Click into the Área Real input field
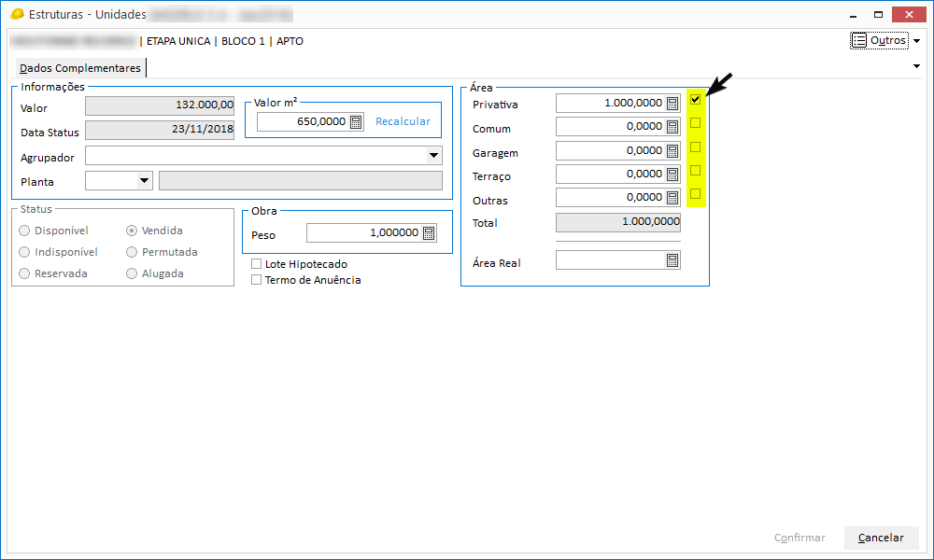Viewport: 934px width, 560px height. [x=609, y=261]
